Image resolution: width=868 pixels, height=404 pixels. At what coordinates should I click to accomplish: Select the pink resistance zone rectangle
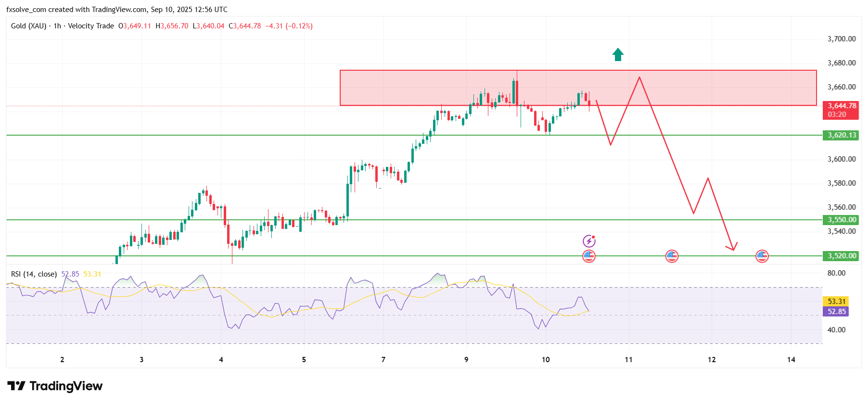(433, 88)
